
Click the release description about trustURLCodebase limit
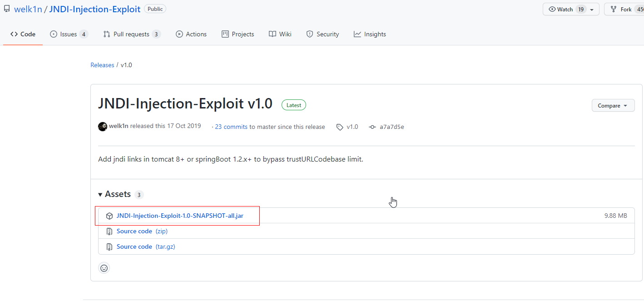[x=231, y=159]
